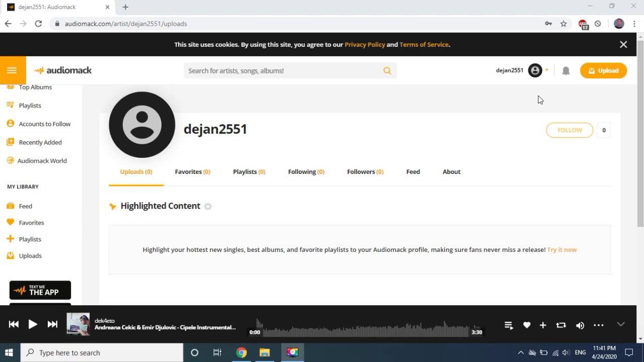Screen dimensions: 644x362
Task: Open the player queue icon
Action: pyautogui.click(x=509, y=325)
